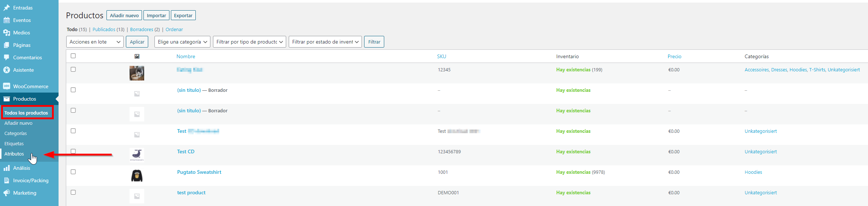The width and height of the screenshot is (868, 206).
Task: Open the Test CD product thumbnail
Action: pyautogui.click(x=137, y=155)
